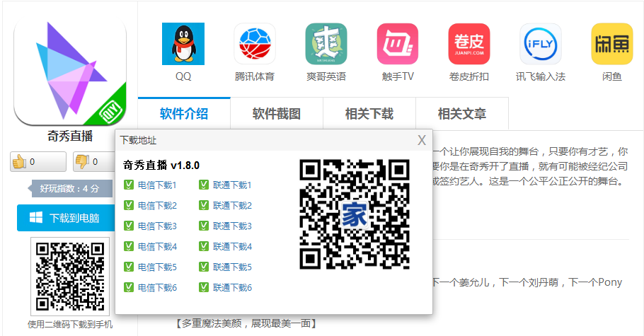Viewport: 644px width, 336px height.
Task: Select the pink 触手TV icon
Action: click(x=398, y=44)
